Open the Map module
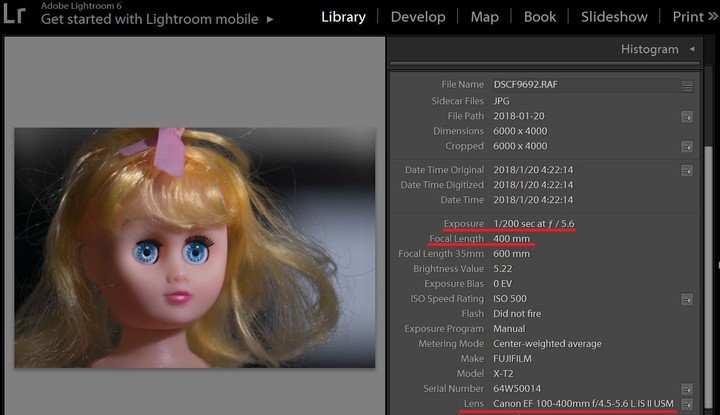Viewport: 720px width, 415px height. (484, 17)
